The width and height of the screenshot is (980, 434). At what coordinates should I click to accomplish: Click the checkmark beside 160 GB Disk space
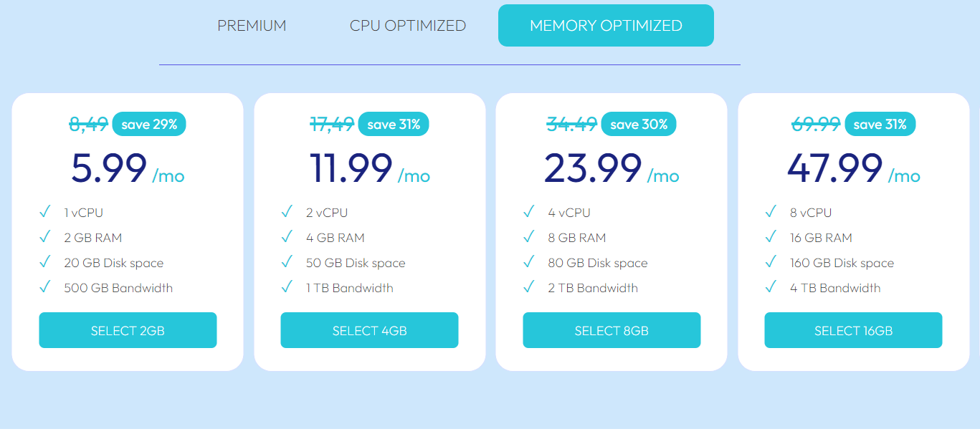click(771, 261)
